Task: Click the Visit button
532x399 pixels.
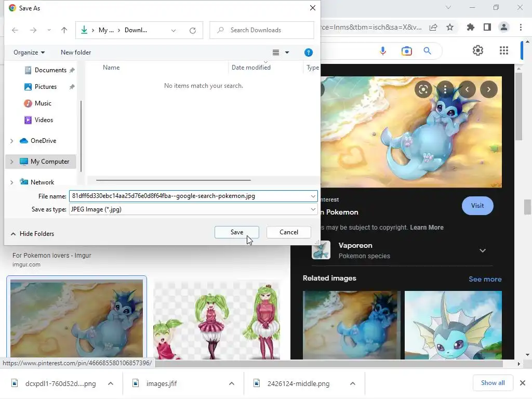Action: 477,206
